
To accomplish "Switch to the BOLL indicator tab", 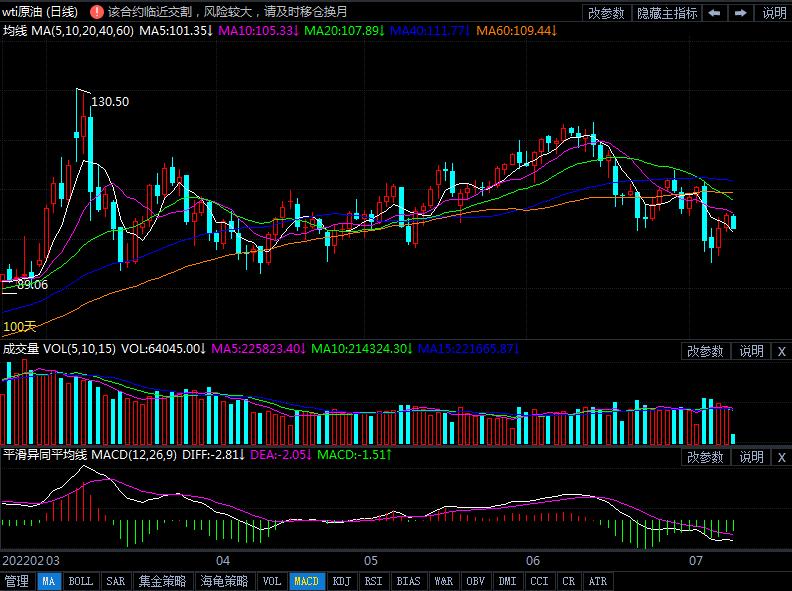I will [81, 581].
